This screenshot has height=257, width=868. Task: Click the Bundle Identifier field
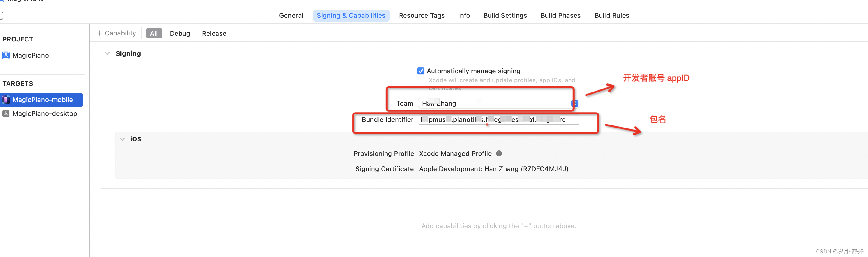pos(498,119)
